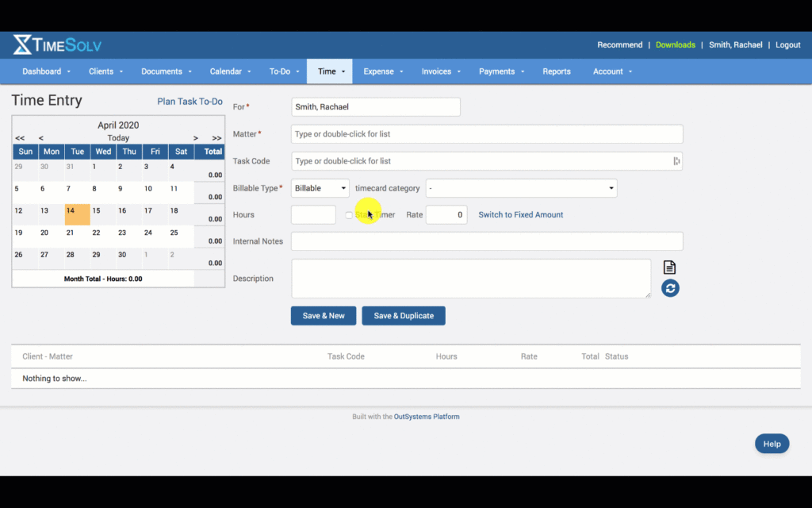This screenshot has width=812, height=508.
Task: Click the Switch to Fixed Amount link
Action: [520, 214]
